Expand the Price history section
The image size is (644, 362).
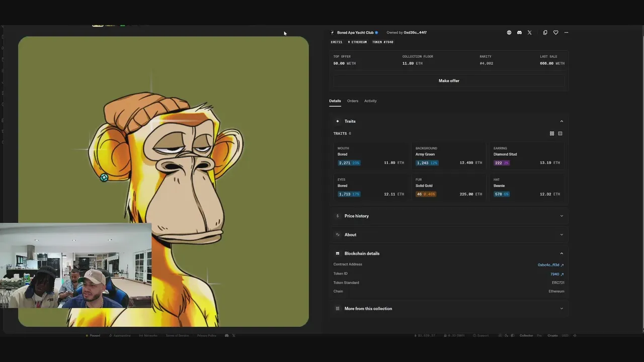click(449, 216)
